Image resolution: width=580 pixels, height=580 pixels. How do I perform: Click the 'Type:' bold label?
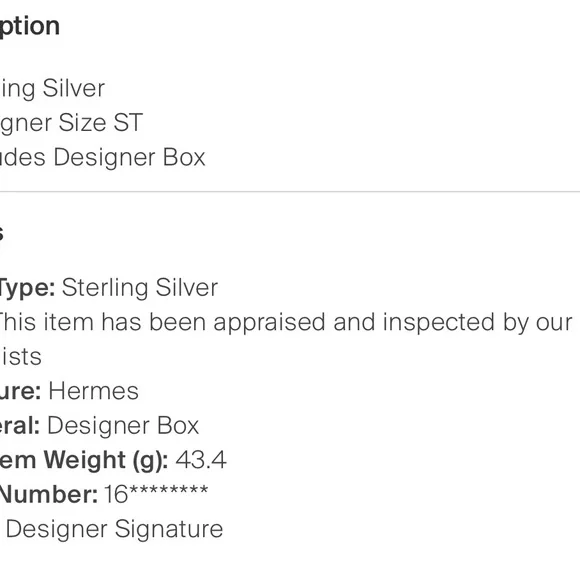point(27,288)
